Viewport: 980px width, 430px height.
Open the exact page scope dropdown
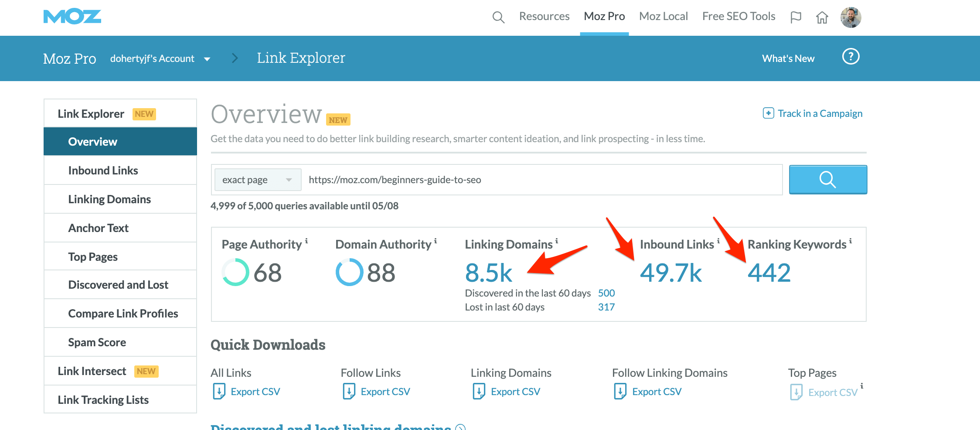(x=258, y=180)
